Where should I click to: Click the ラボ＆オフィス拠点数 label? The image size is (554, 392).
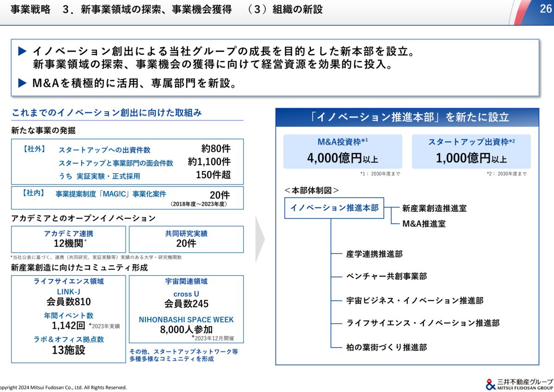click(69, 339)
